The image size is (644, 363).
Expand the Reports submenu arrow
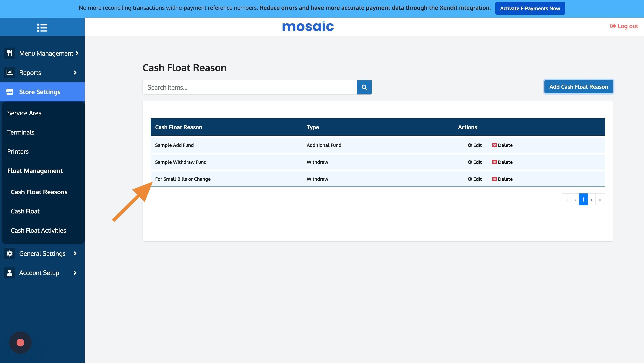75,72
